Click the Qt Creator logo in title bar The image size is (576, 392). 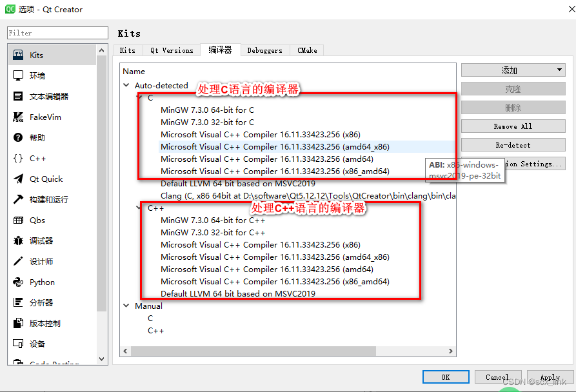click(x=10, y=9)
